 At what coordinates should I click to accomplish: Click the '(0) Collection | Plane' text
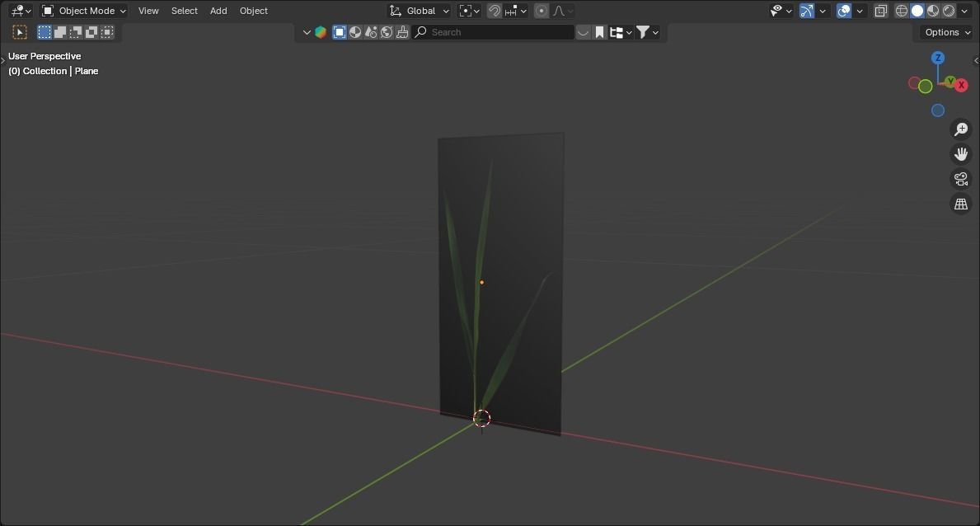coord(53,71)
